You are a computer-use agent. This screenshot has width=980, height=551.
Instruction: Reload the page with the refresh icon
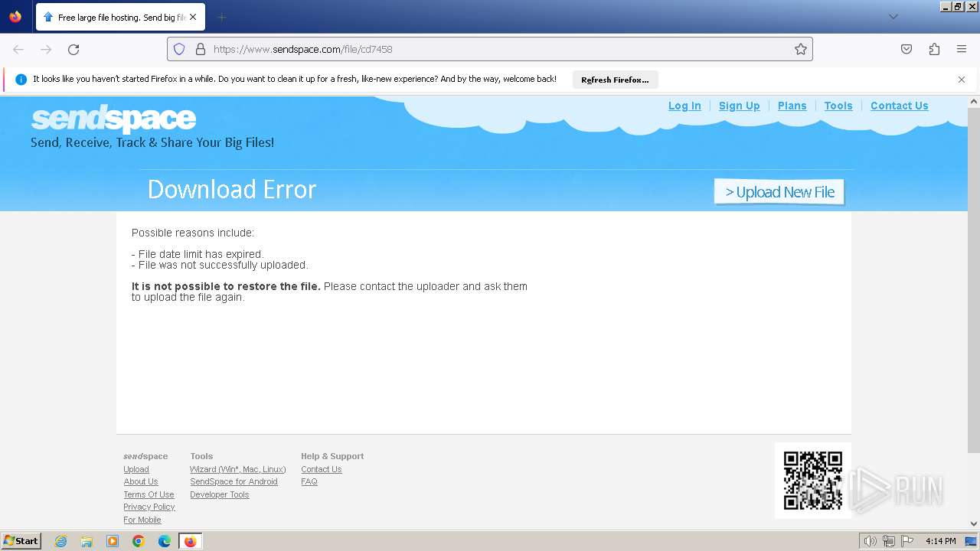point(73,49)
